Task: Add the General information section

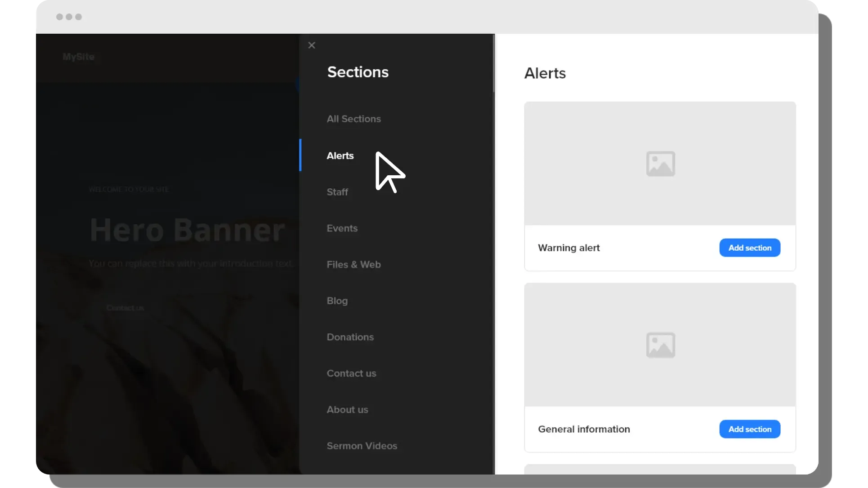Action: [749, 429]
